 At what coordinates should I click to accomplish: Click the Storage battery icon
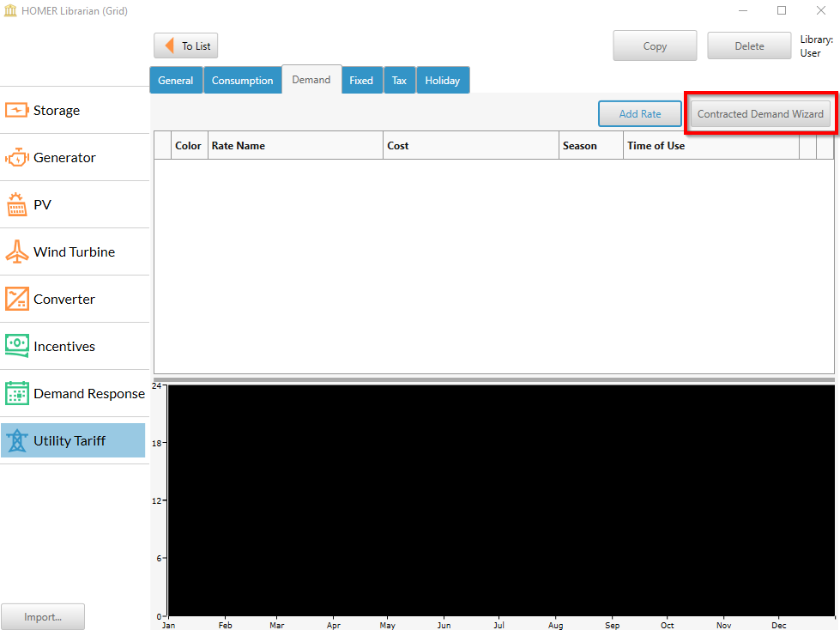pos(17,111)
